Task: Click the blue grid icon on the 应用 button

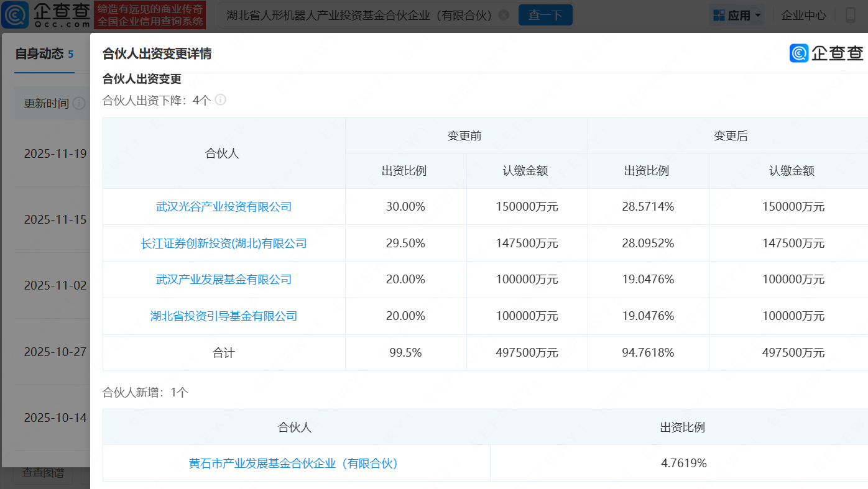Action: coord(718,14)
